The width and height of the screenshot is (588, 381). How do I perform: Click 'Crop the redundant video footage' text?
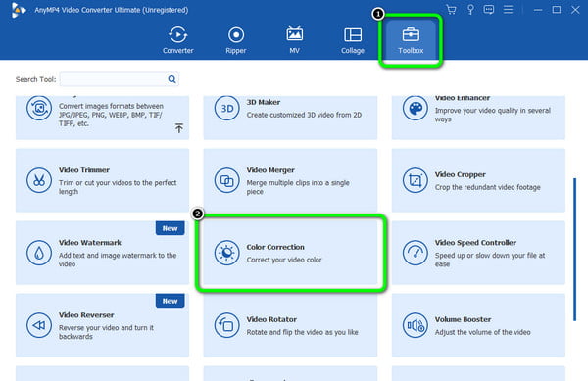[x=487, y=187]
